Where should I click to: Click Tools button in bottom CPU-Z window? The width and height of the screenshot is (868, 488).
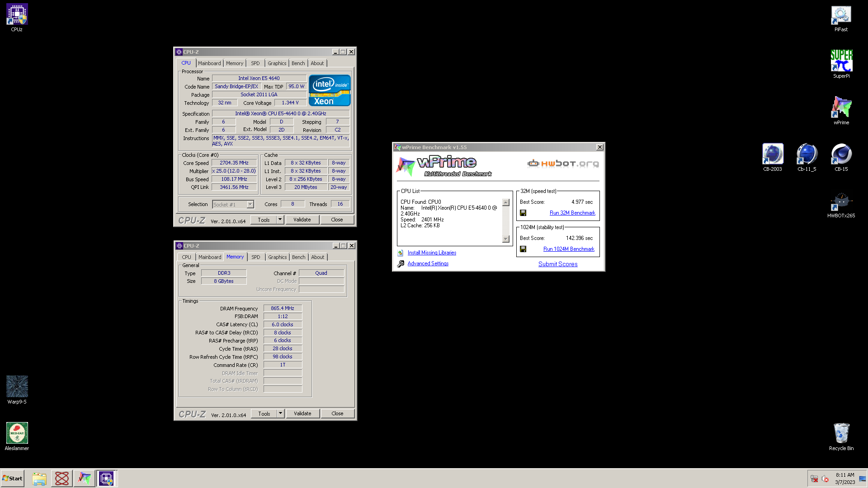264,413
